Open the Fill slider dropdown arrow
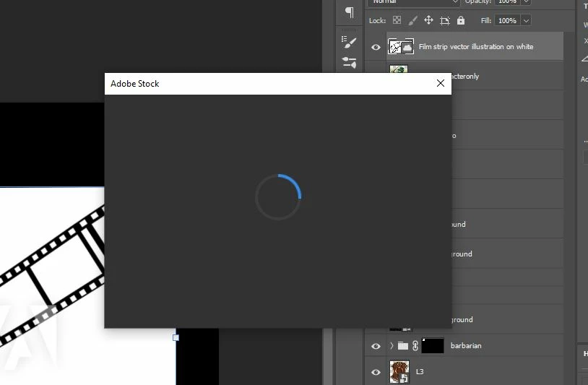 (x=526, y=21)
